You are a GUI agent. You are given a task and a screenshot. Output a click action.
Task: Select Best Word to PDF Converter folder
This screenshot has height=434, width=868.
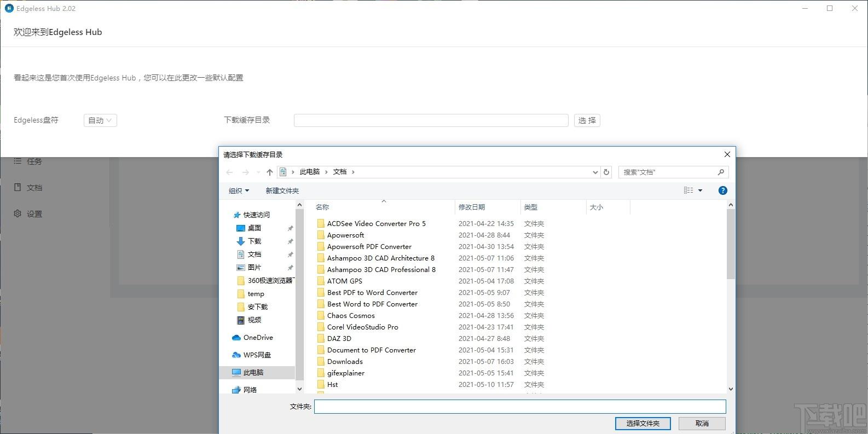[x=372, y=304]
